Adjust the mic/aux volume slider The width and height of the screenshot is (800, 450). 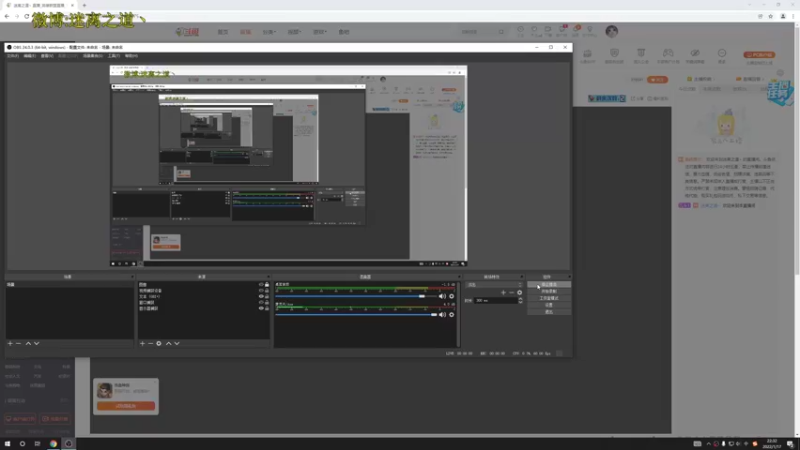click(356, 315)
